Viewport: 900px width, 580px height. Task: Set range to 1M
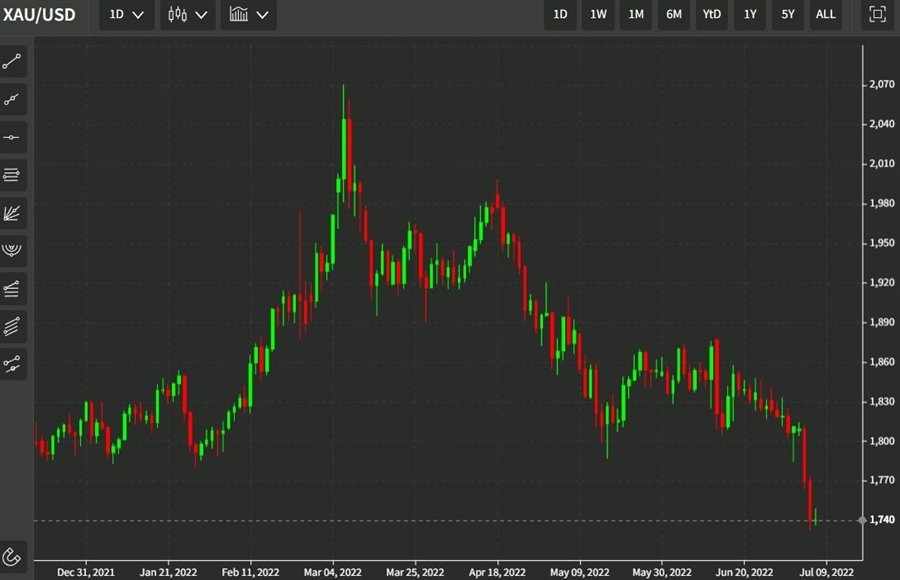[x=636, y=14]
